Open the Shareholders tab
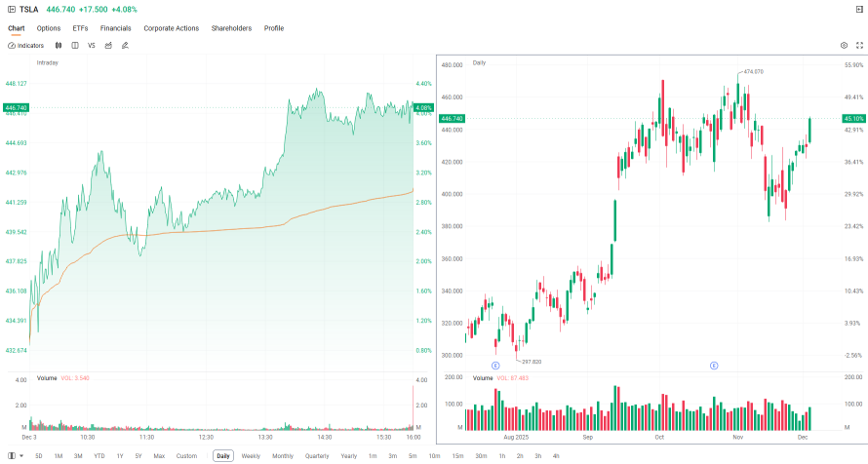The image size is (868, 464). (x=231, y=28)
